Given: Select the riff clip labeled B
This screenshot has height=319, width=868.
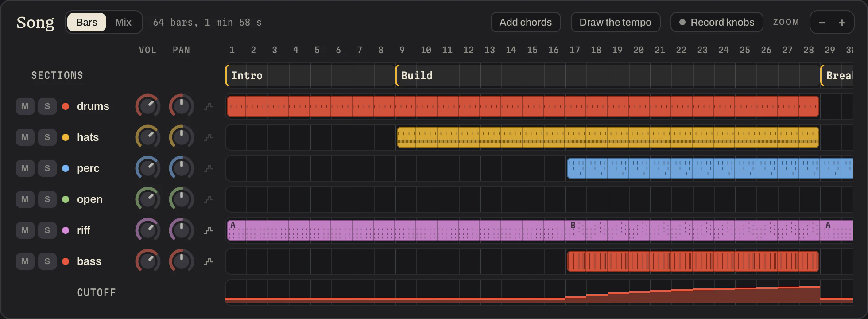Looking at the screenshot, I should [693, 230].
